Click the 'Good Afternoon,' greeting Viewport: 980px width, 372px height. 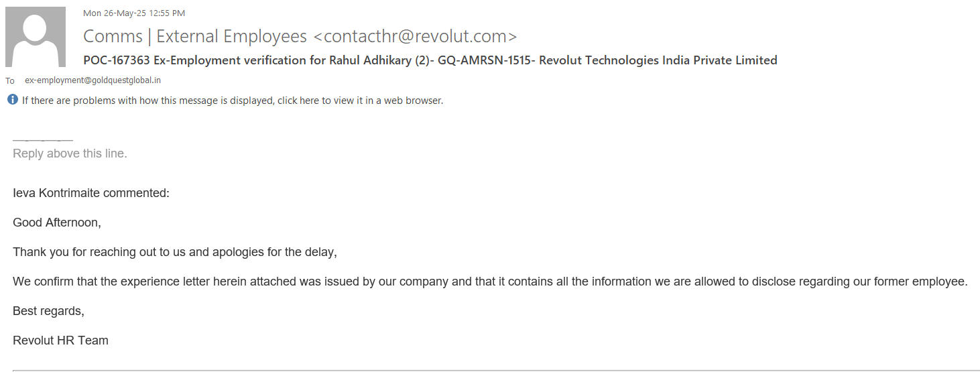[57, 223]
